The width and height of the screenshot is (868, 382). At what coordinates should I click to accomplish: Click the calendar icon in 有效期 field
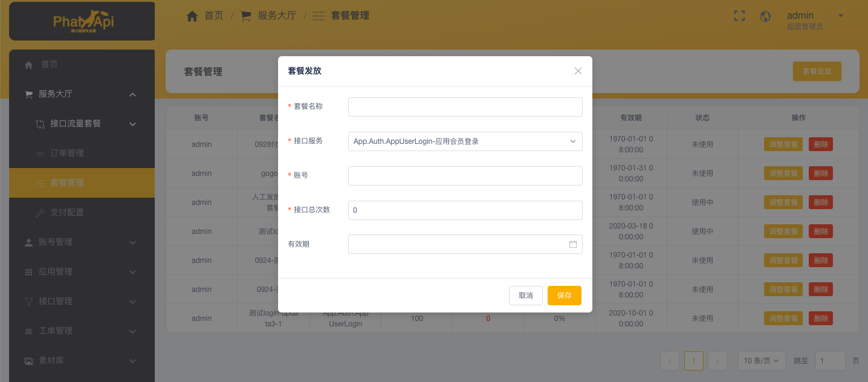[x=572, y=244]
